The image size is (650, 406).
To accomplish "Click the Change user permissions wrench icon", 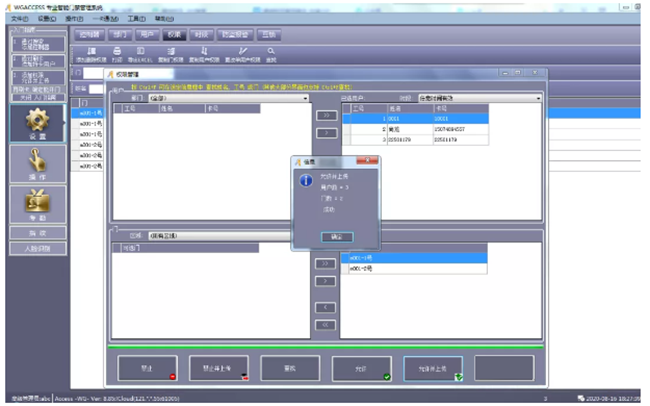I will 241,52.
